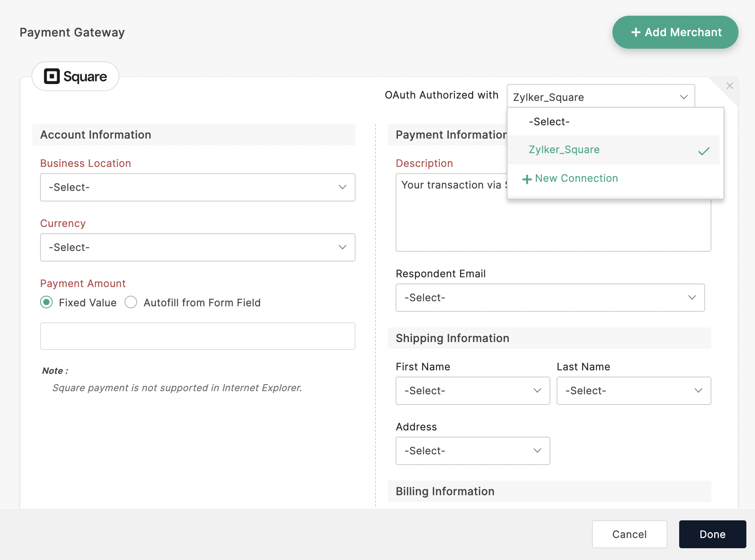Click the OAuth dropdown chevron arrow
Viewport: 755px width, 560px height.
(684, 97)
